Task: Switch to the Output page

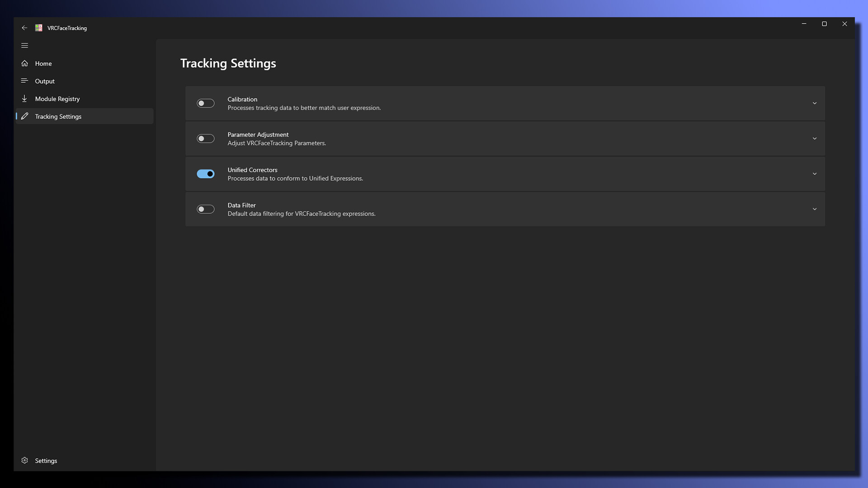Action: point(44,81)
